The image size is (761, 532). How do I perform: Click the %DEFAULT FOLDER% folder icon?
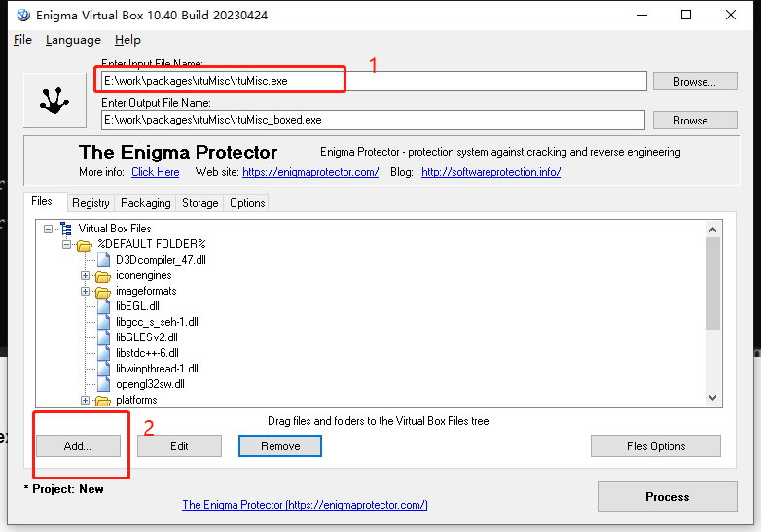85,245
